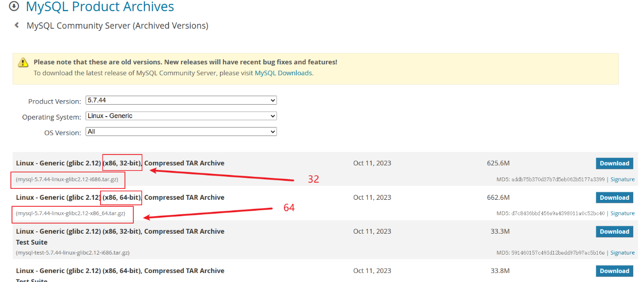Open the OS Version dropdown showing All
The width and height of the screenshot is (644, 282).
[181, 132]
